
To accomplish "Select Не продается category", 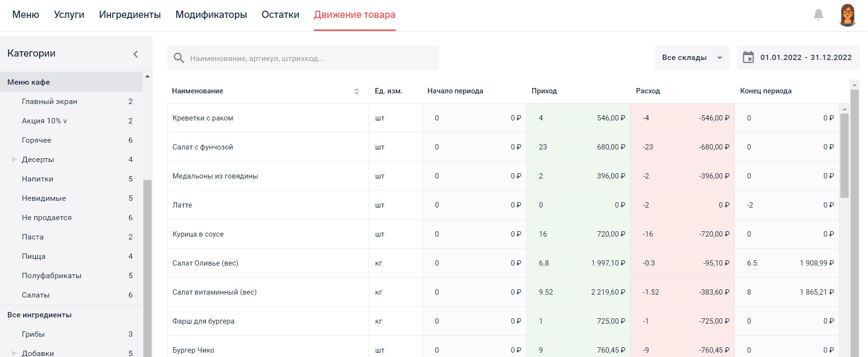I will [x=71, y=218].
